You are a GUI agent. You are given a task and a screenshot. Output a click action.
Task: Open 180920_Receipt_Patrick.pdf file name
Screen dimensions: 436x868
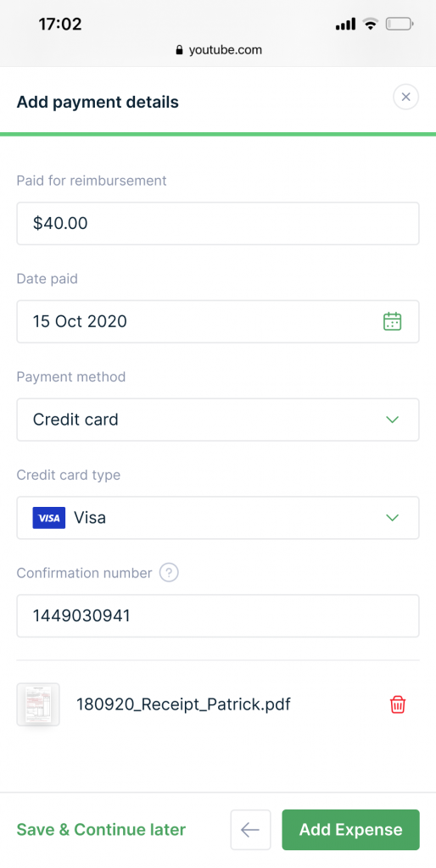(183, 704)
